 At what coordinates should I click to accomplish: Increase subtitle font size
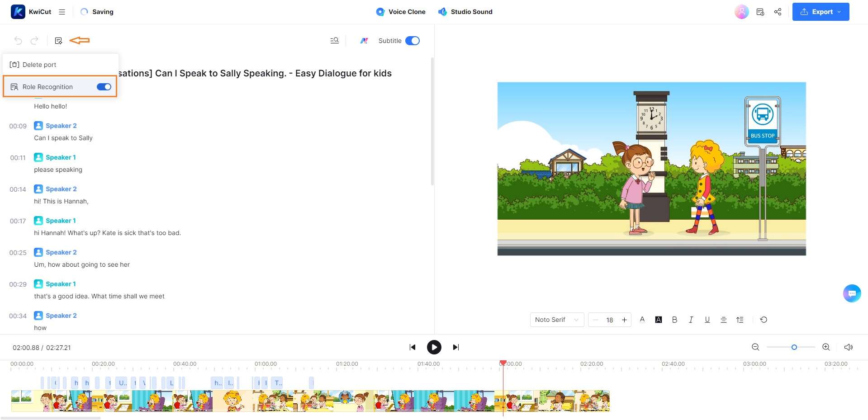point(624,320)
